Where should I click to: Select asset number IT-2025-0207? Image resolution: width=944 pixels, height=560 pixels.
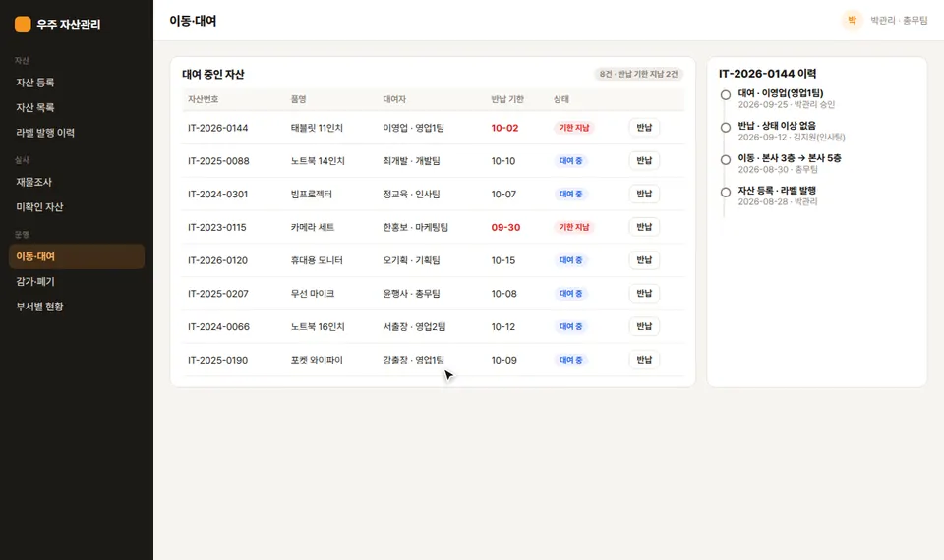click(x=218, y=294)
